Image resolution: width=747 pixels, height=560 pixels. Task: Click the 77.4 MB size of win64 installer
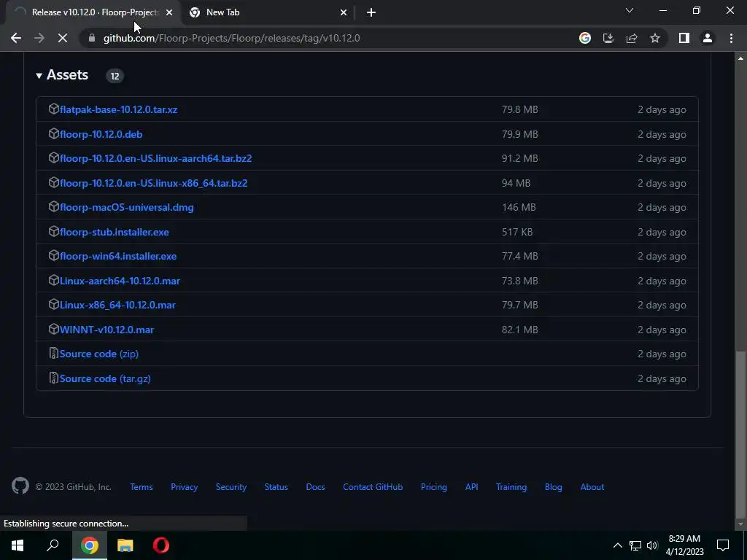coord(519,256)
